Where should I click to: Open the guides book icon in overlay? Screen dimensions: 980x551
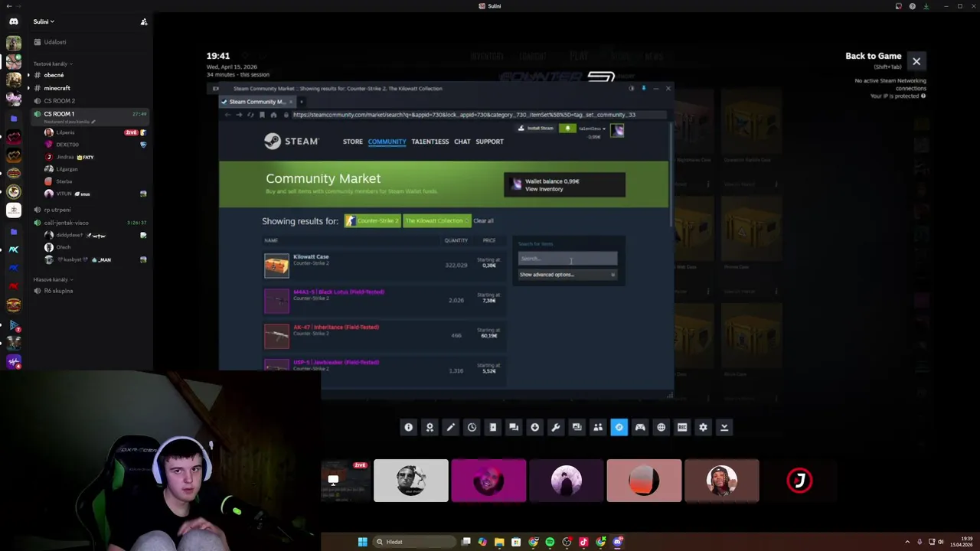coord(492,427)
